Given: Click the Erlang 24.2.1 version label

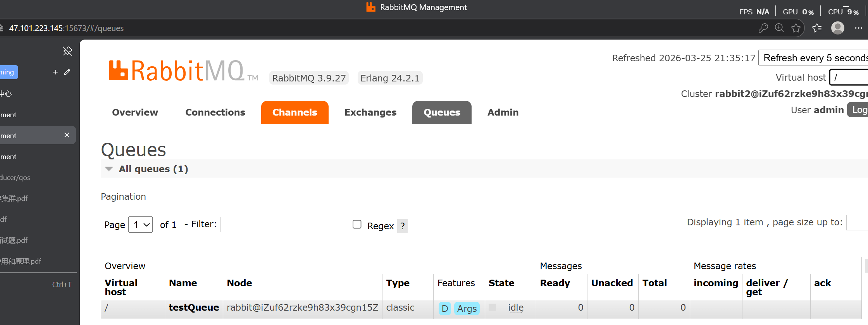Looking at the screenshot, I should click(390, 78).
